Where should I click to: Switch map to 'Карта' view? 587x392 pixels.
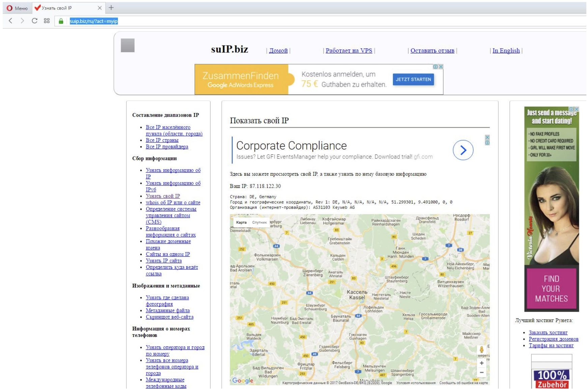(241, 222)
